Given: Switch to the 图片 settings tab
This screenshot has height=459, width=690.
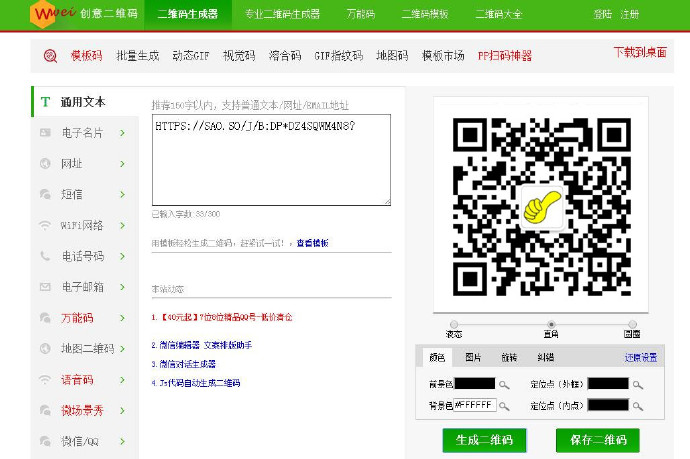Looking at the screenshot, I should pos(473,357).
